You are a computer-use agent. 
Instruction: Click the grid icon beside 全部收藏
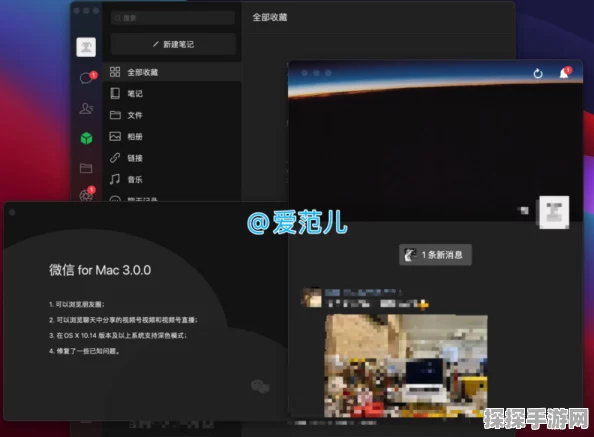point(115,72)
